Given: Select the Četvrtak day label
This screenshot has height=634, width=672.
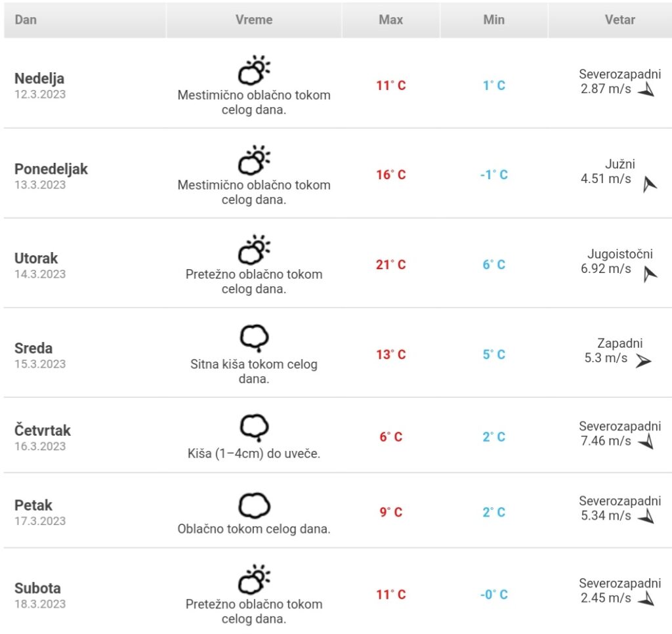Looking at the screenshot, I should [x=43, y=431].
